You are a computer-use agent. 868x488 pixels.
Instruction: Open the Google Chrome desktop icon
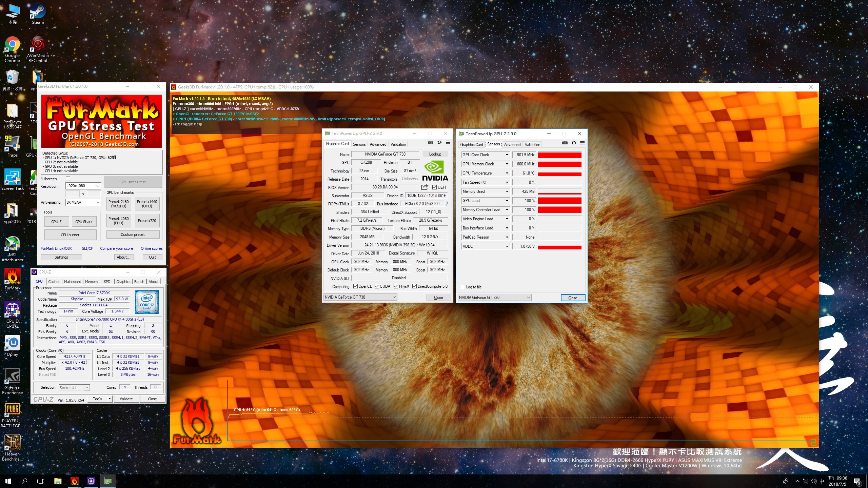click(12, 49)
